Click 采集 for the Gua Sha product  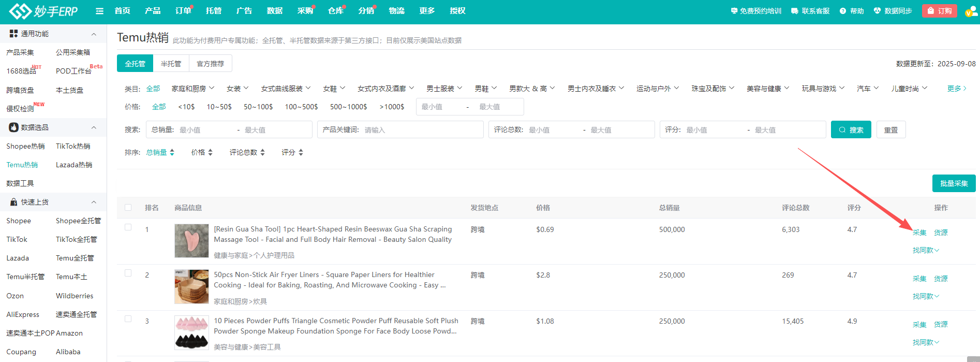point(919,233)
